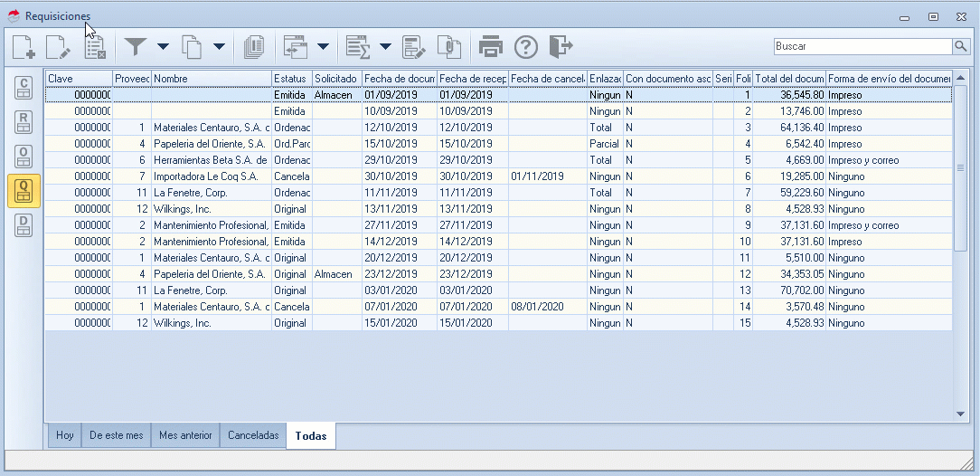The height and width of the screenshot is (476, 980).
Task: Click the printer icon
Action: [x=490, y=46]
